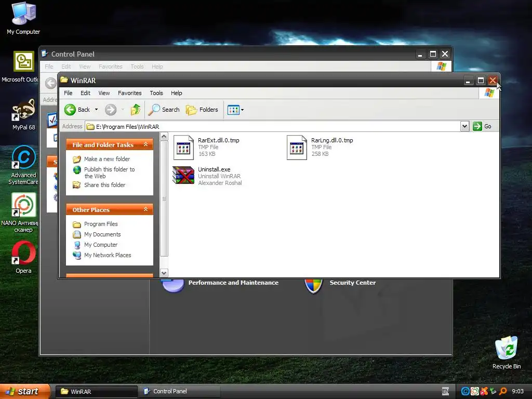The height and width of the screenshot is (399, 532).
Task: Click the task pane scroll down arrow
Action: pyautogui.click(x=164, y=273)
